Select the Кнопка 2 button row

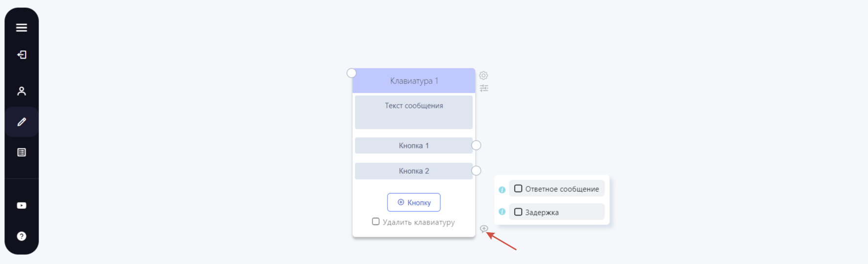coord(413,171)
